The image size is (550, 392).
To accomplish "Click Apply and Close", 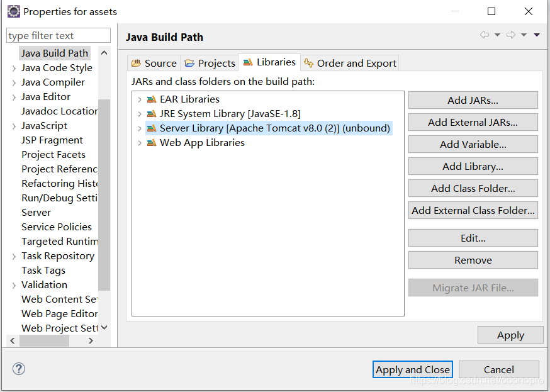I will click(413, 369).
